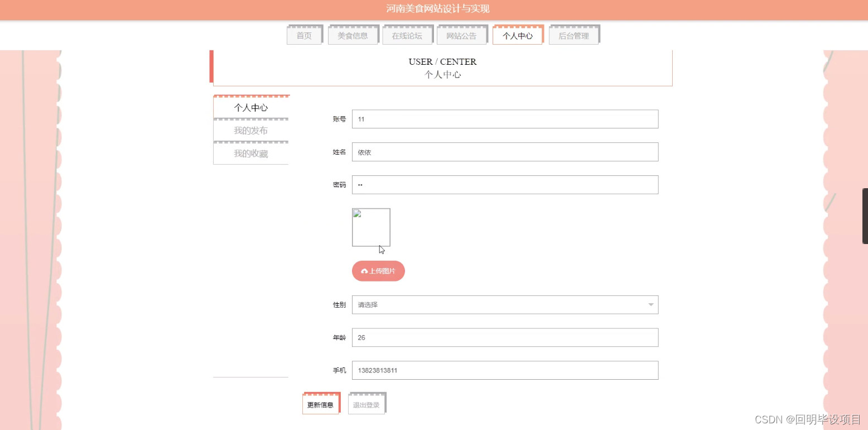
Task: Focus the 姓名 input field
Action: [505, 152]
